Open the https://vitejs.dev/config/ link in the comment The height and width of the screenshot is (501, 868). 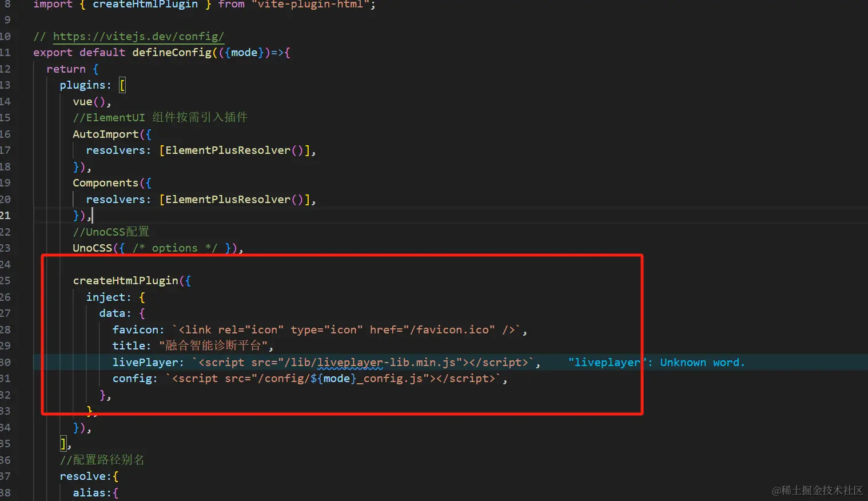(x=138, y=37)
